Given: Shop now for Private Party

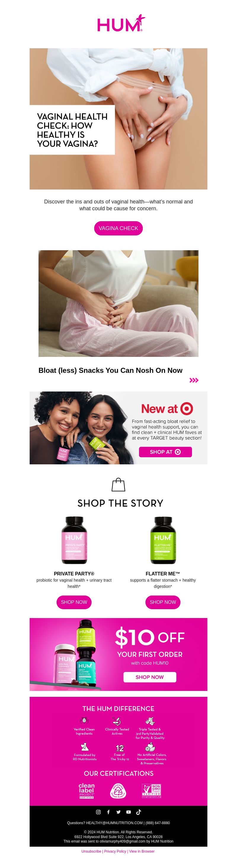Looking at the screenshot, I should (74, 602).
